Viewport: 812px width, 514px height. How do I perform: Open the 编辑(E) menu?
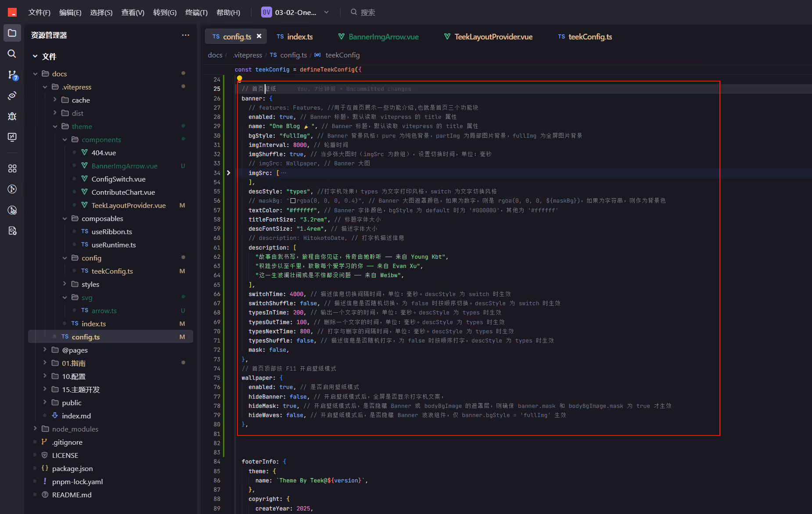(x=70, y=12)
